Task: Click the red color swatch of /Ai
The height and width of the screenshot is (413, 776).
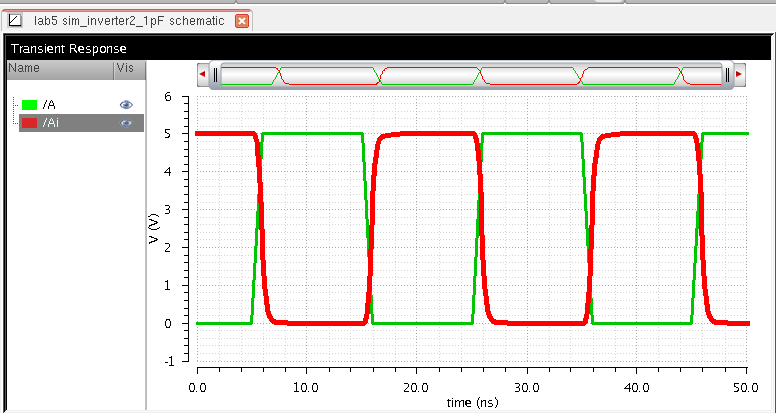Action: tap(30, 123)
